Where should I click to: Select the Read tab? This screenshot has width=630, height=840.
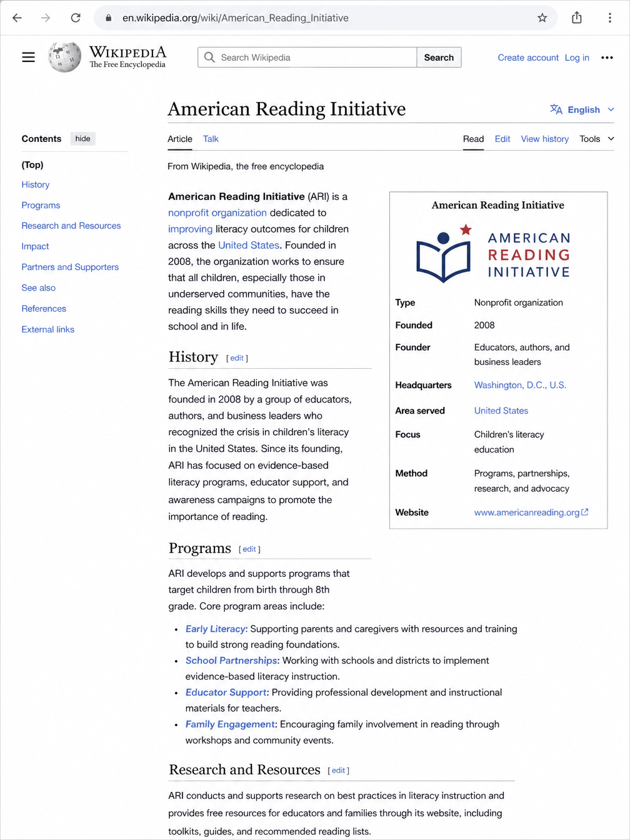click(x=473, y=139)
